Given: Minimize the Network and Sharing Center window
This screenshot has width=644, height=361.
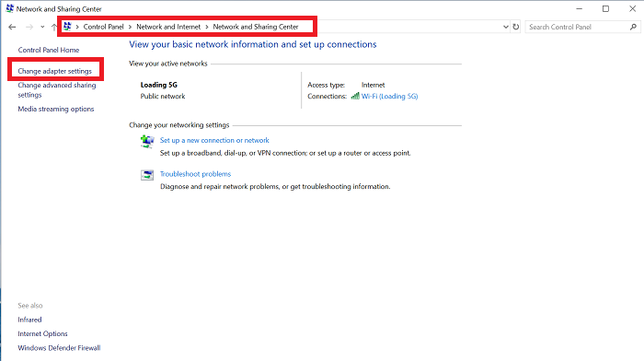Looking at the screenshot, I should click(579, 8).
